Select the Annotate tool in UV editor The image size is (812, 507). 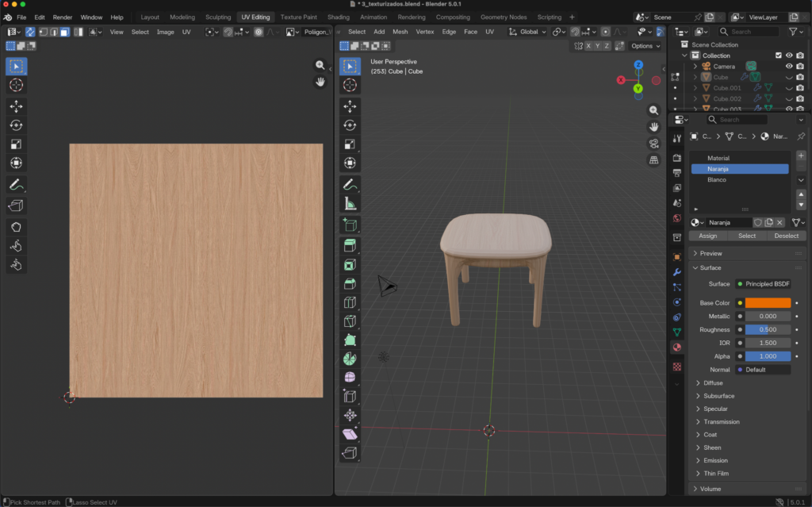[x=16, y=185]
